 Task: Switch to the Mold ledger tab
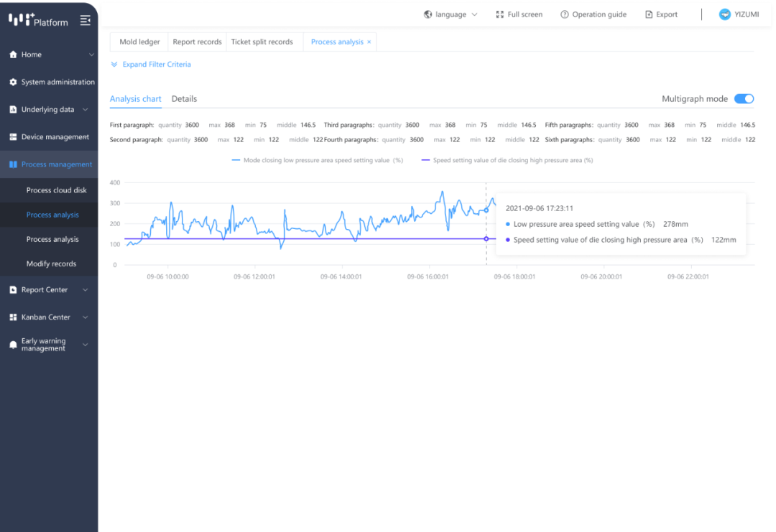pyautogui.click(x=139, y=42)
